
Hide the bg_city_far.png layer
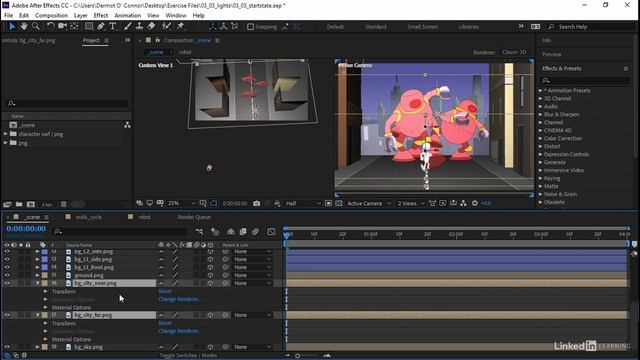click(7, 315)
